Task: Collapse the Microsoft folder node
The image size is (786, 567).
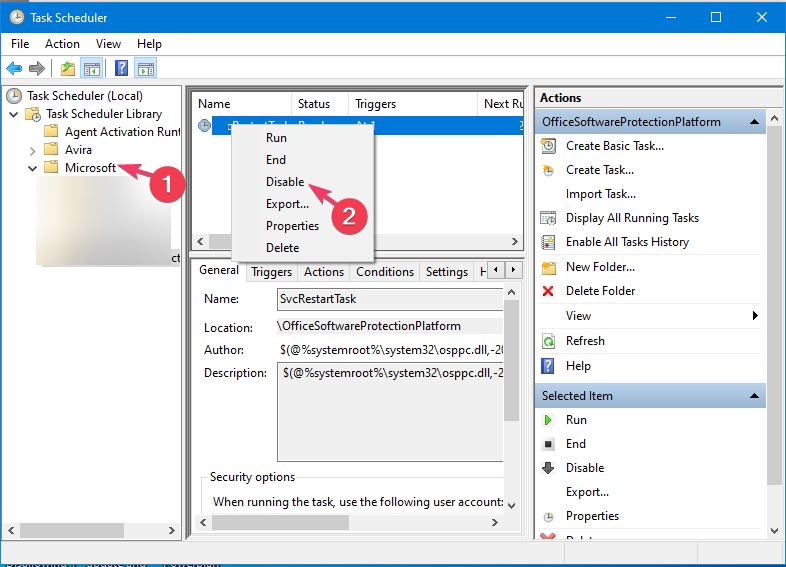Action: click(32, 168)
